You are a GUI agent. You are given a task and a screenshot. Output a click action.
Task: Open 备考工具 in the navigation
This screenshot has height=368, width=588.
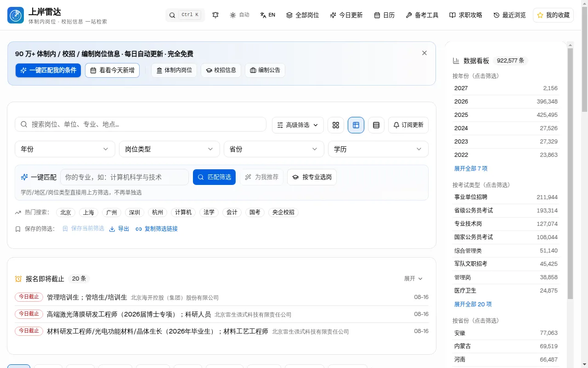point(422,15)
